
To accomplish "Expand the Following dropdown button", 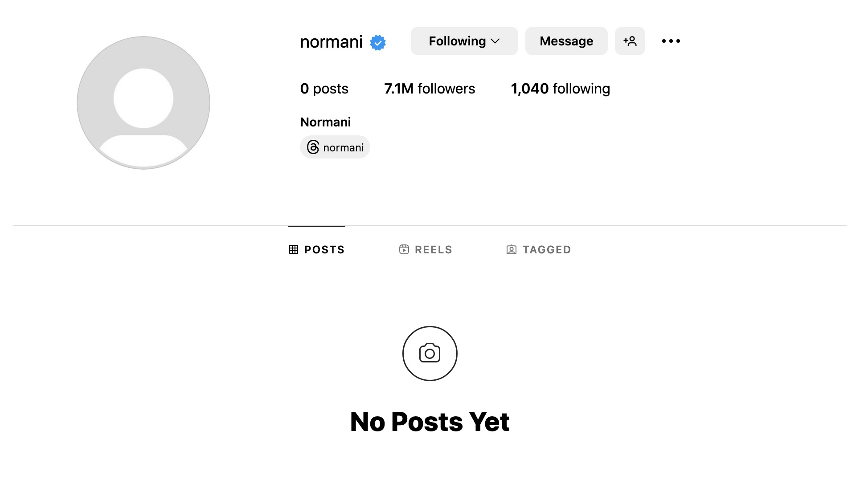I will click(464, 41).
